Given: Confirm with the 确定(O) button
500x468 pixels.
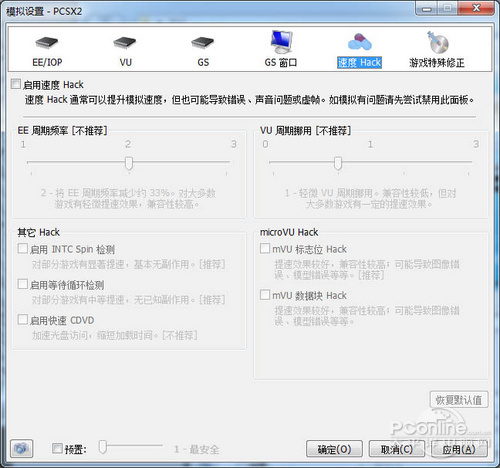Looking at the screenshot, I should (334, 449).
